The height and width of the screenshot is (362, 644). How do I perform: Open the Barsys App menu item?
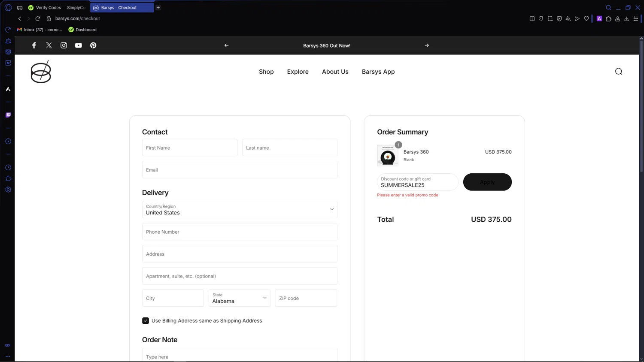(378, 72)
